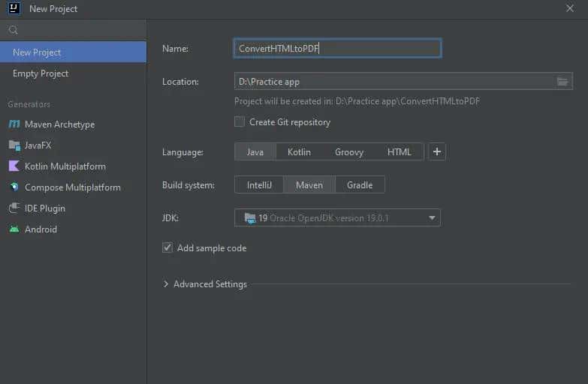Click the JDK: label
The width and height of the screenshot is (588, 384).
[170, 217]
